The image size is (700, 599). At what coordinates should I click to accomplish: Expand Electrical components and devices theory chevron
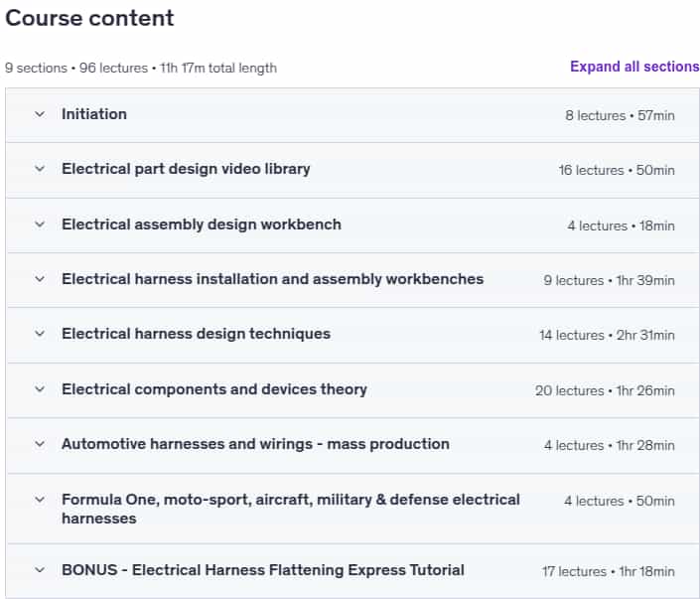point(40,389)
